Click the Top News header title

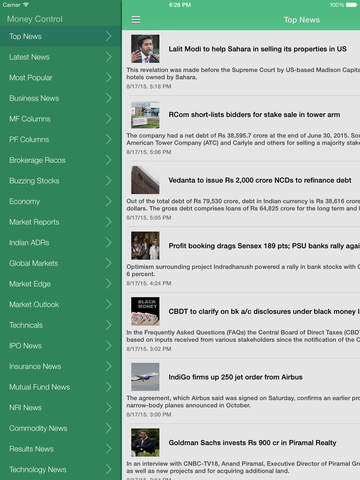302,20
